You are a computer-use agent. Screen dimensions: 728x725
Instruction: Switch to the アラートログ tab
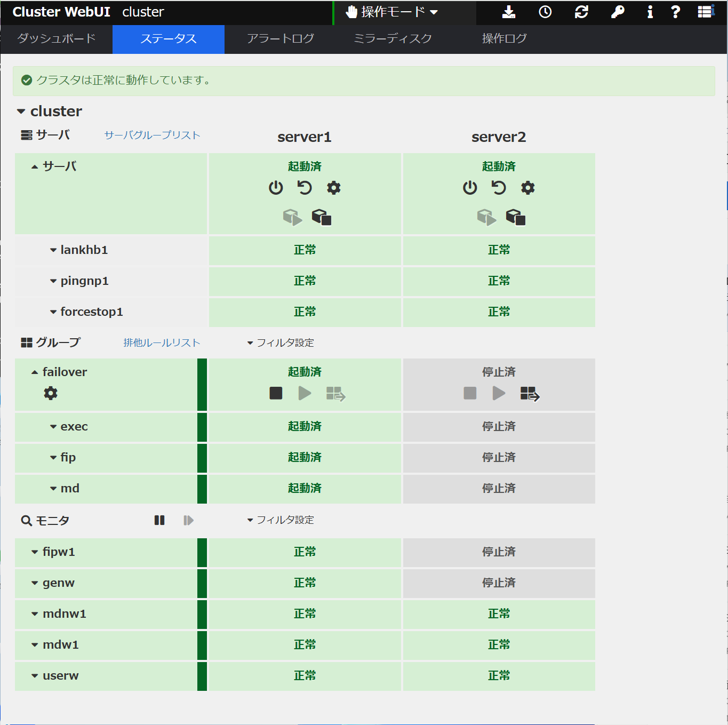(x=281, y=38)
